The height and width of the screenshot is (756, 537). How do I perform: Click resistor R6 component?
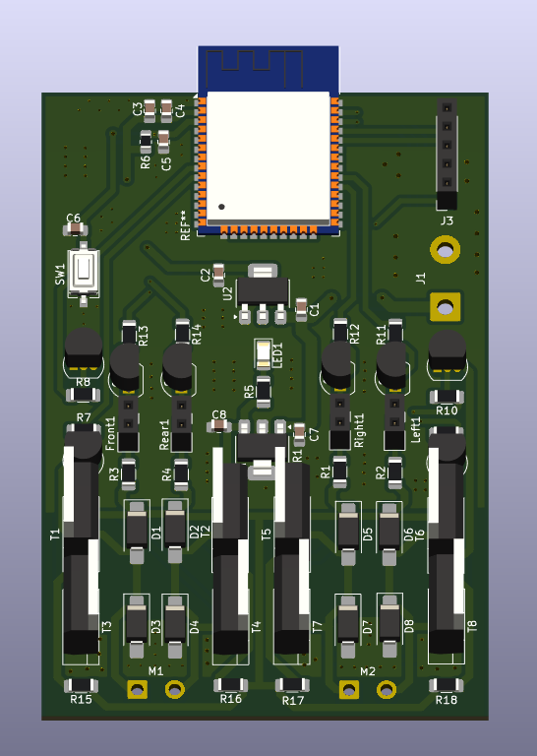tap(146, 141)
